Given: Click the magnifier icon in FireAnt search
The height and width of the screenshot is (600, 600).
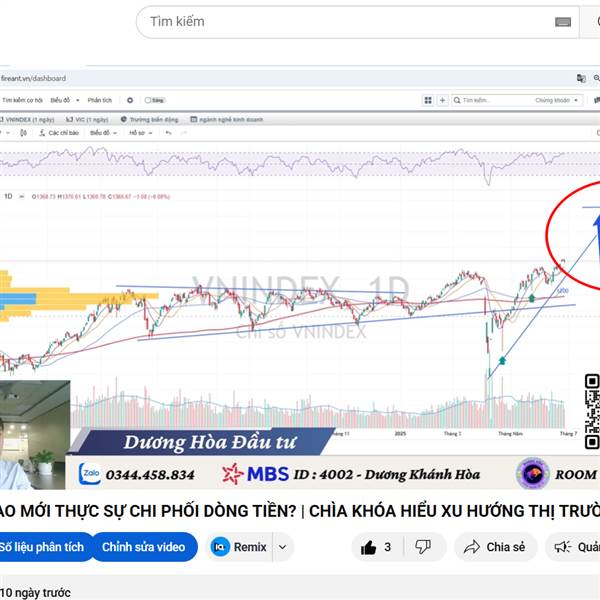Looking at the screenshot, I should tap(457, 100).
